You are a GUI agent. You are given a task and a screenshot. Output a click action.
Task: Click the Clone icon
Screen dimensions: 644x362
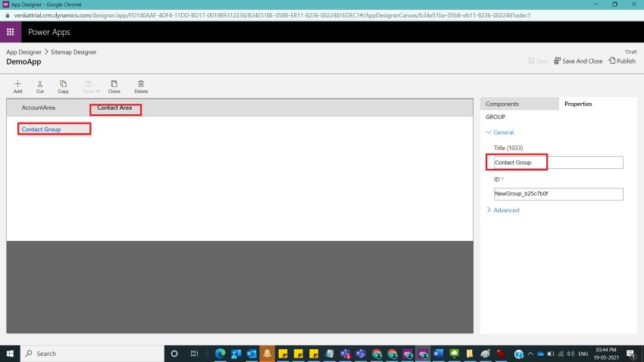pos(114,83)
